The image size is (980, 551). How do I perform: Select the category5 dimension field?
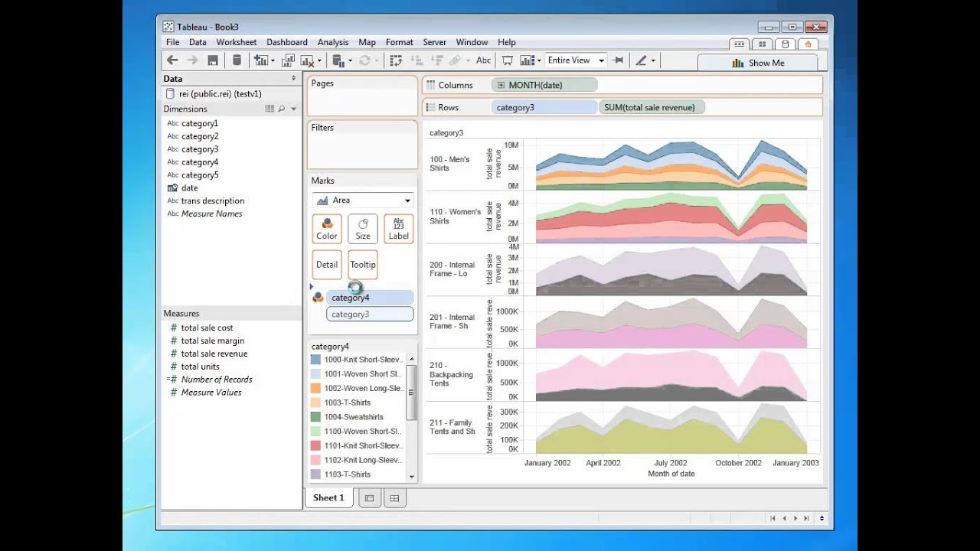coord(200,175)
